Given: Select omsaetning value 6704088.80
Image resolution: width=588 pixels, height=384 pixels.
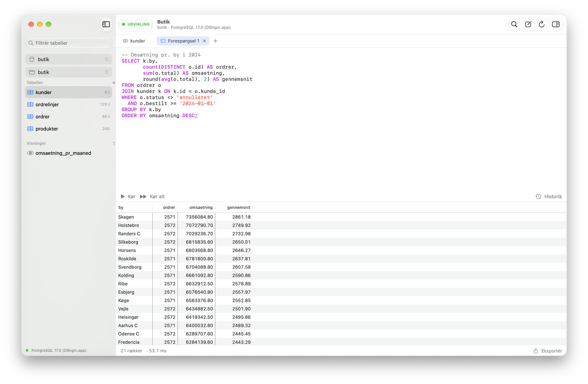Looking at the screenshot, I should [196, 267].
